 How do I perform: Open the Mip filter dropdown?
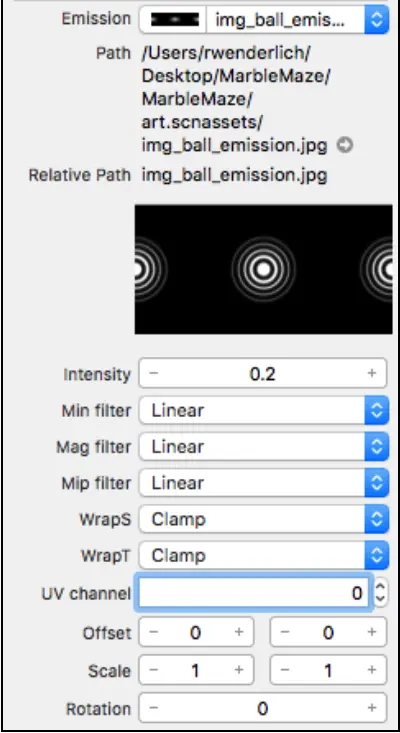coord(264,483)
